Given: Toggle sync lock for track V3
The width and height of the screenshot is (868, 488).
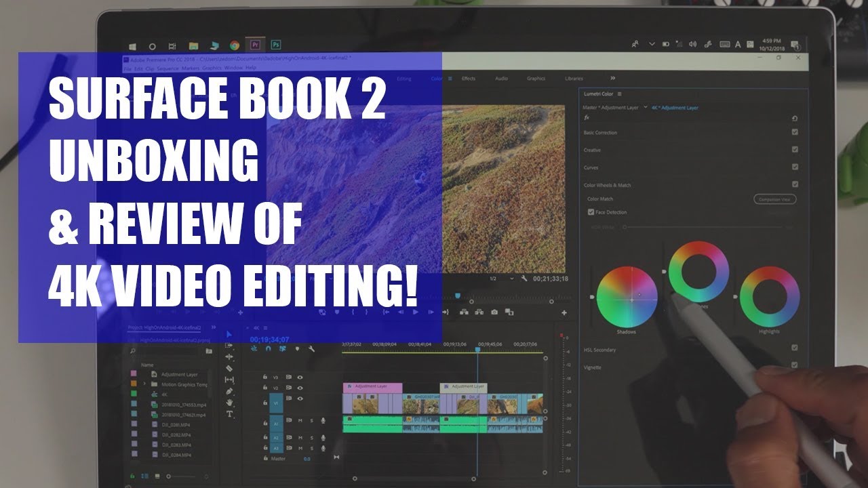Looking at the screenshot, I should [289, 377].
